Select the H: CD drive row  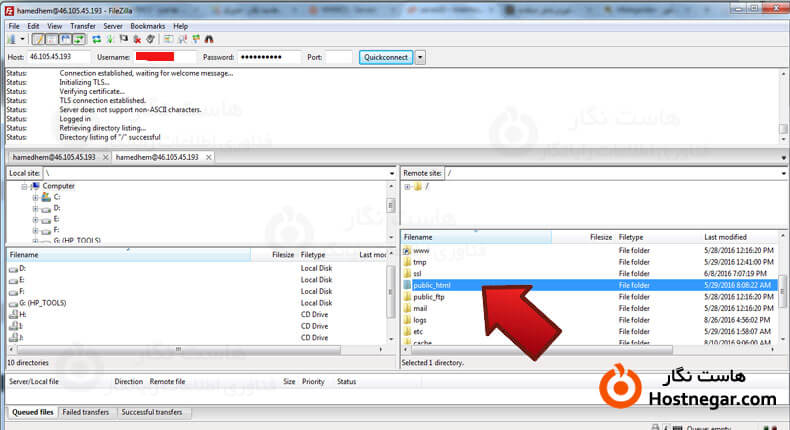click(x=196, y=315)
